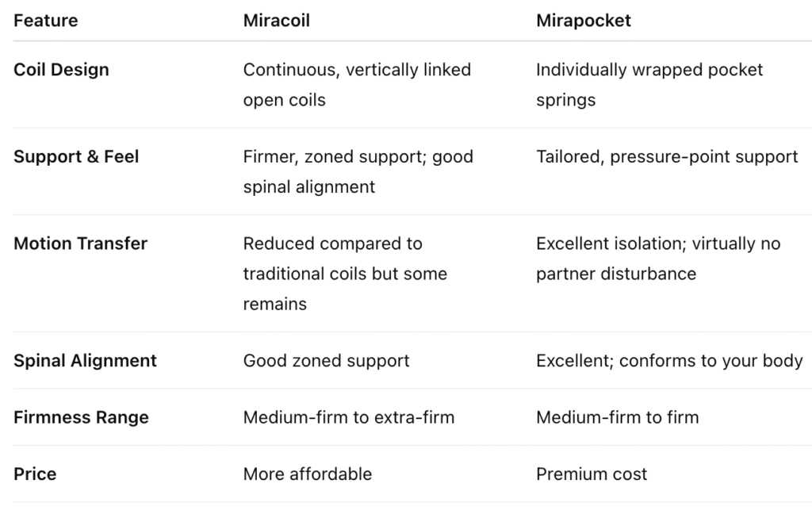Click the Mirapocket column header

tap(583, 21)
